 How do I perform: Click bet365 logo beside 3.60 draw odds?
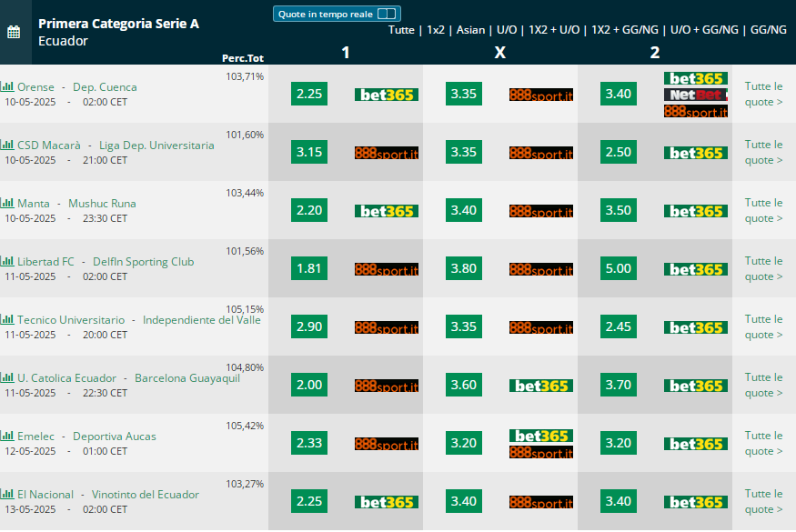[x=541, y=386]
